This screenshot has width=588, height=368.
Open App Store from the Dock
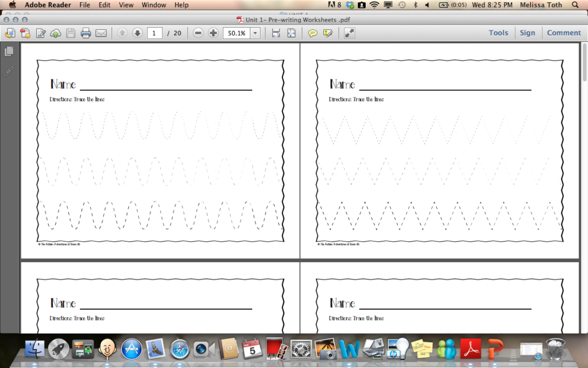click(131, 349)
